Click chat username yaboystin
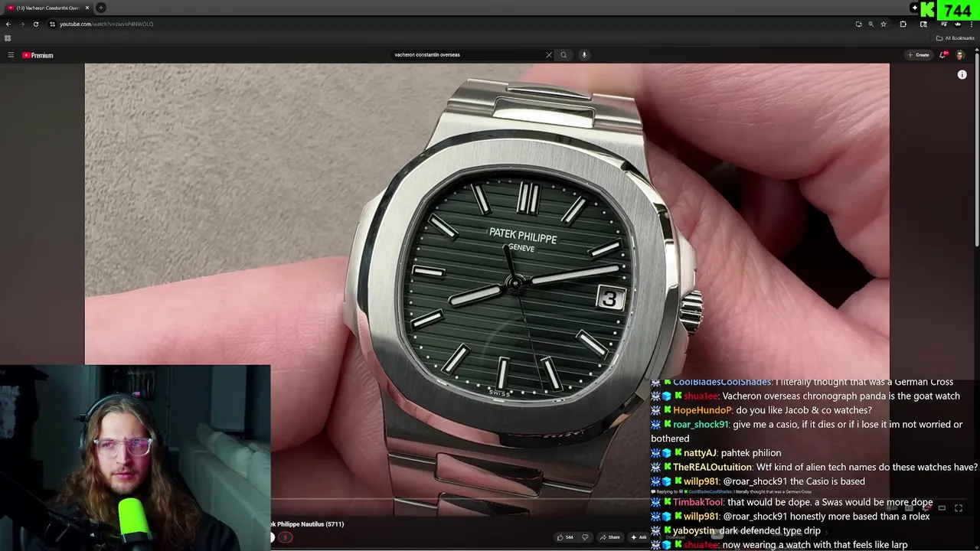Viewport: 980px width, 551px height. tap(694, 531)
